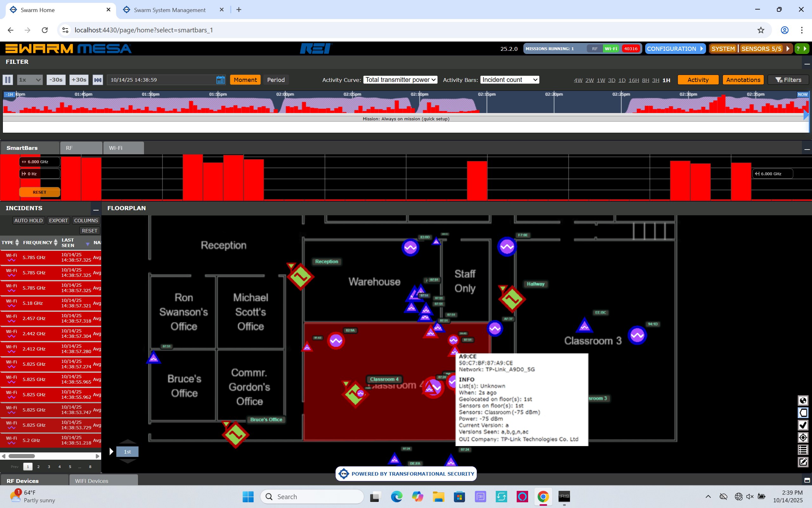Viewport: 812px width, 508px height.
Task: Toggle the floorplan zones polygon icon
Action: 803,413
